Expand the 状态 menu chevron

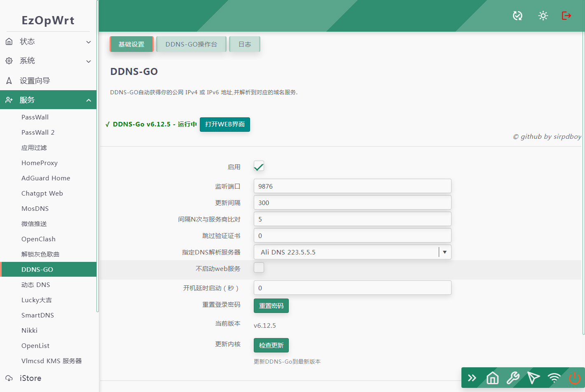pos(89,42)
